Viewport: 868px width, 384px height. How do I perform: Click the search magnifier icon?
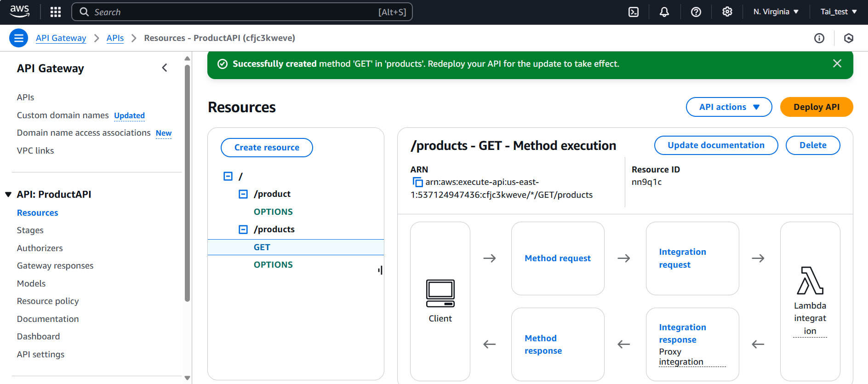pos(84,12)
